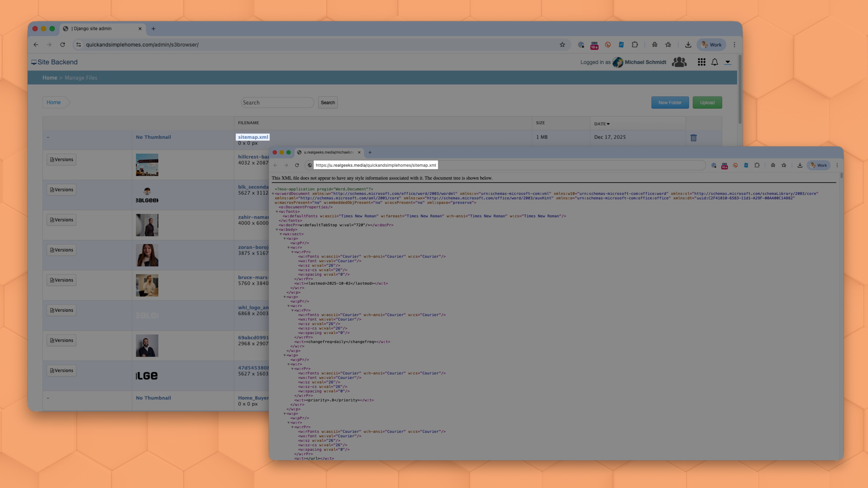
Task: Click the downloads icon in Django admin toolbar
Action: 688,45
